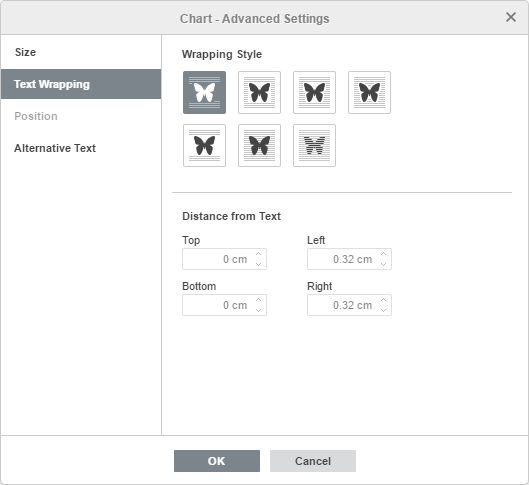The height and width of the screenshot is (485, 529).
Task: Close the Chart Advanced Settings dialog
Action: (511, 17)
